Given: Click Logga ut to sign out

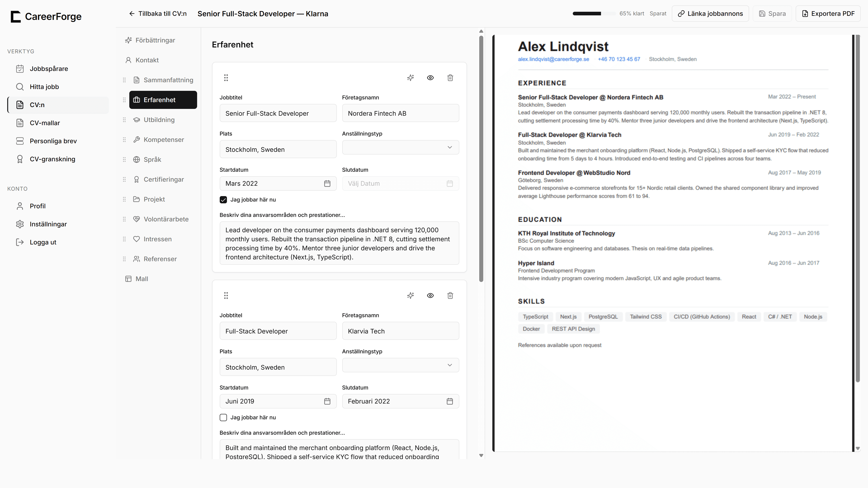Looking at the screenshot, I should tap(58, 242).
